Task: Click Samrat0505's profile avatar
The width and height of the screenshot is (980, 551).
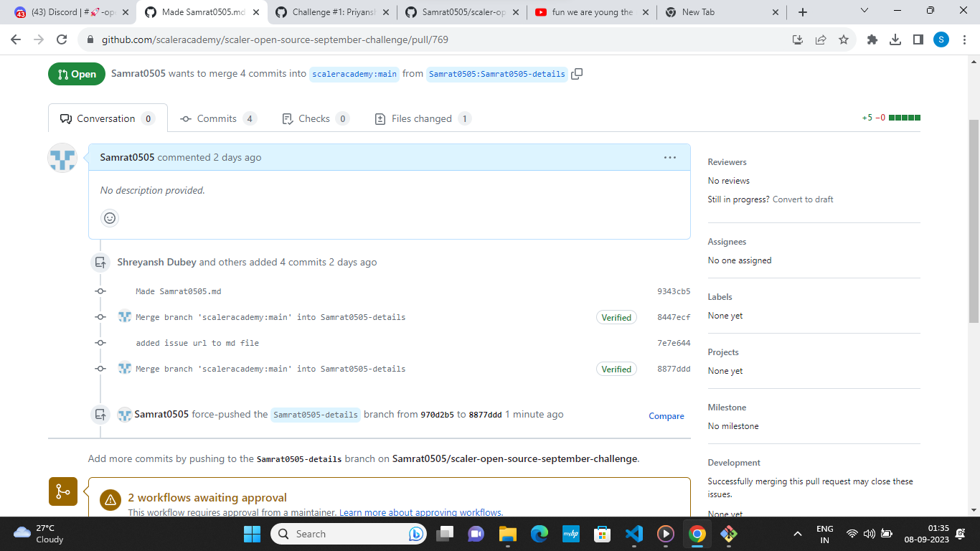Action: point(62,158)
